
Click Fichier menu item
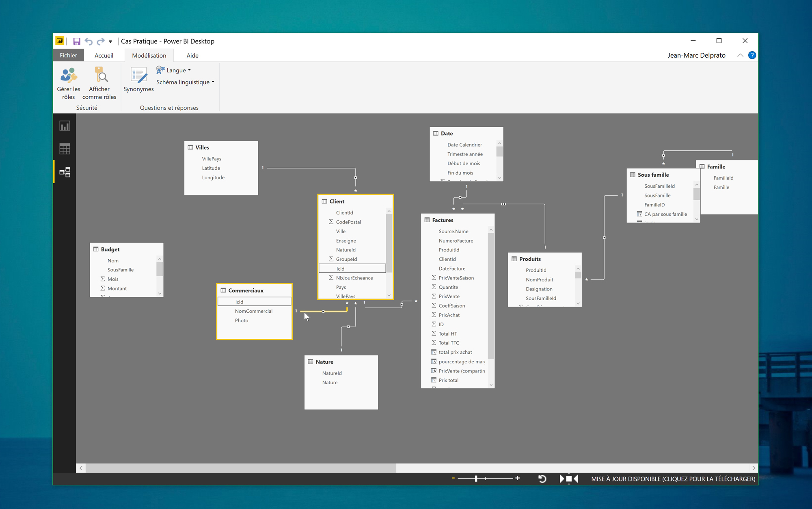pos(69,54)
